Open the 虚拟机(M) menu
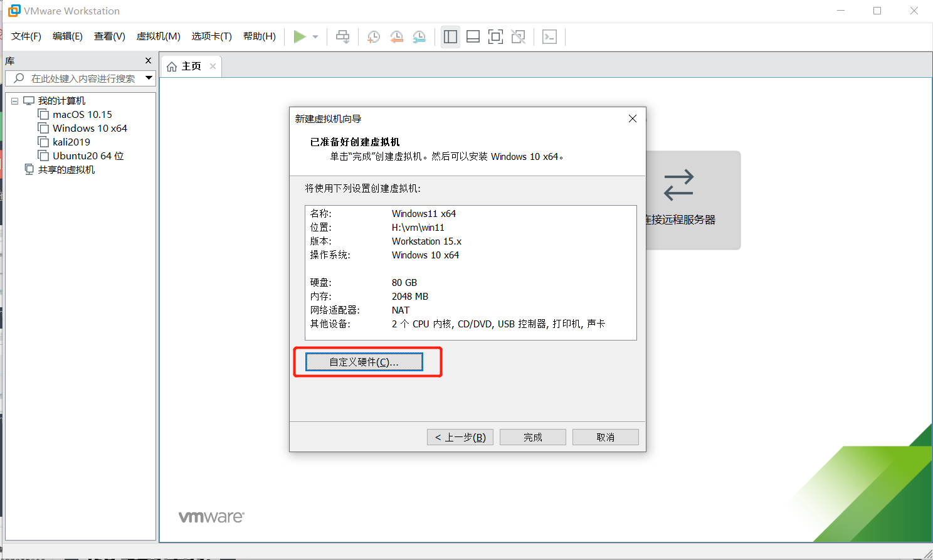 pyautogui.click(x=159, y=36)
